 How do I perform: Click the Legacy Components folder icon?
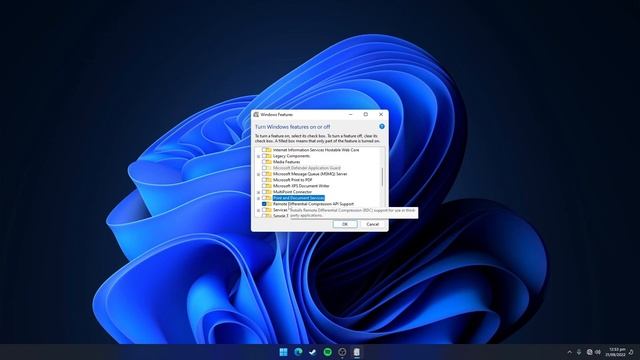[269, 156]
